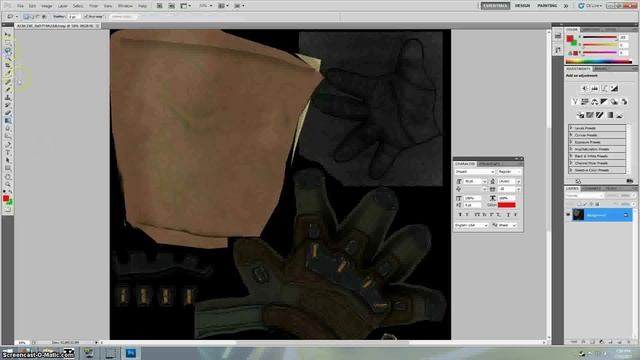Click the color spectrum ramp in Color panel
The width and height of the screenshot is (640, 360).
599,62
